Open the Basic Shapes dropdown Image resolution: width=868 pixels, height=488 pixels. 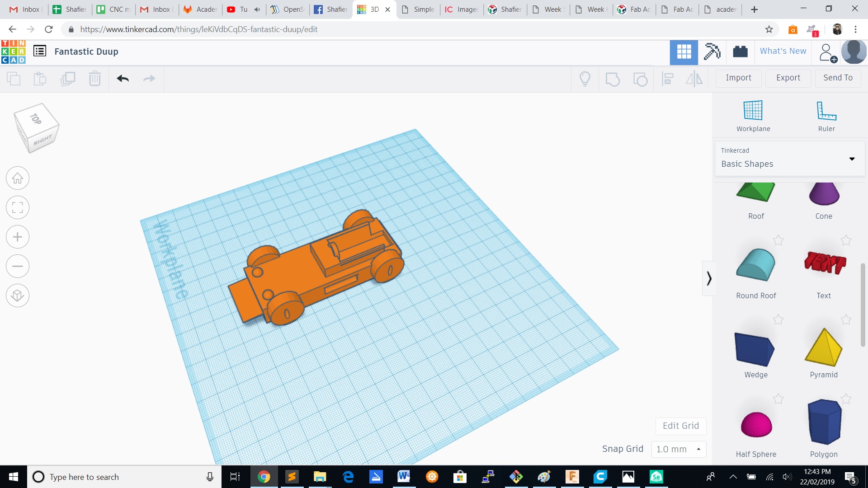pos(852,159)
